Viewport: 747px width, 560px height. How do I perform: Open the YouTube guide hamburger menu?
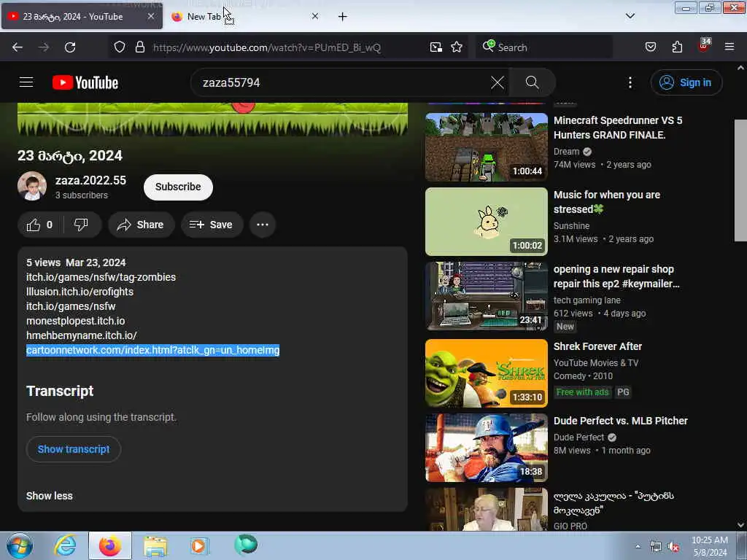(x=26, y=82)
